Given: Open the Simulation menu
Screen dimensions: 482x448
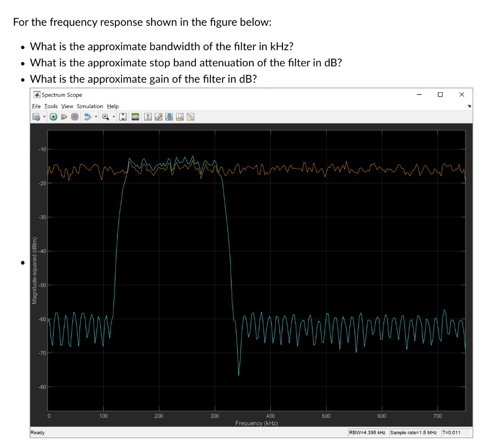Looking at the screenshot, I should pyautogui.click(x=90, y=106).
